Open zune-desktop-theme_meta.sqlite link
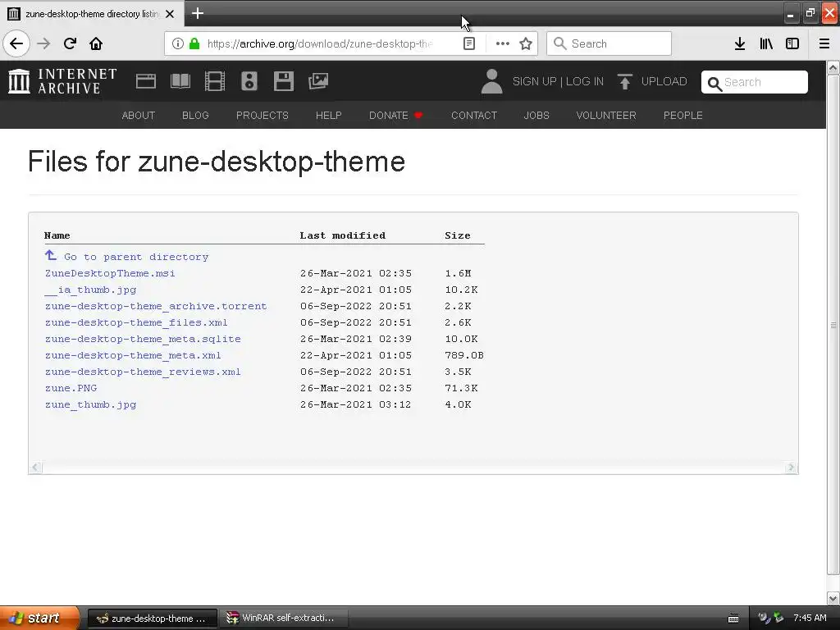840x630 pixels. point(143,339)
